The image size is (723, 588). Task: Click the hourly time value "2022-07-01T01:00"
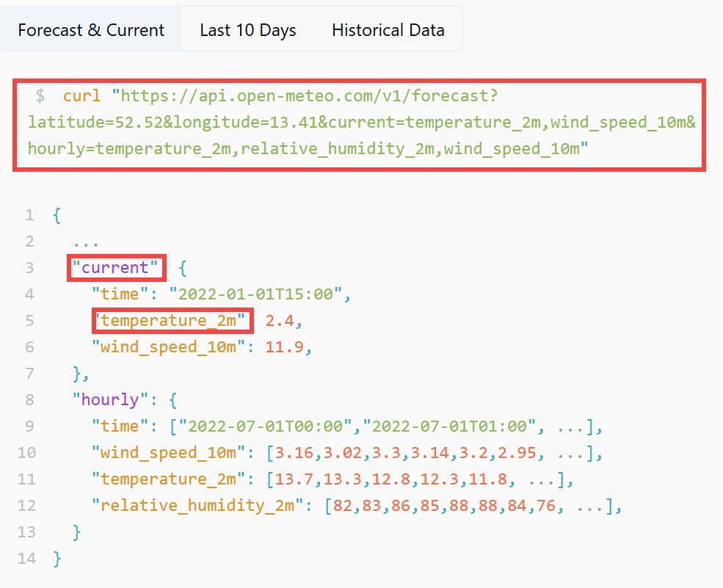449,426
